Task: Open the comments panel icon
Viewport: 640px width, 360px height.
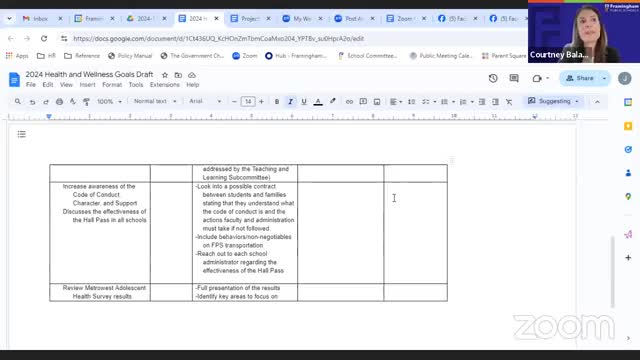Action: pos(514,78)
